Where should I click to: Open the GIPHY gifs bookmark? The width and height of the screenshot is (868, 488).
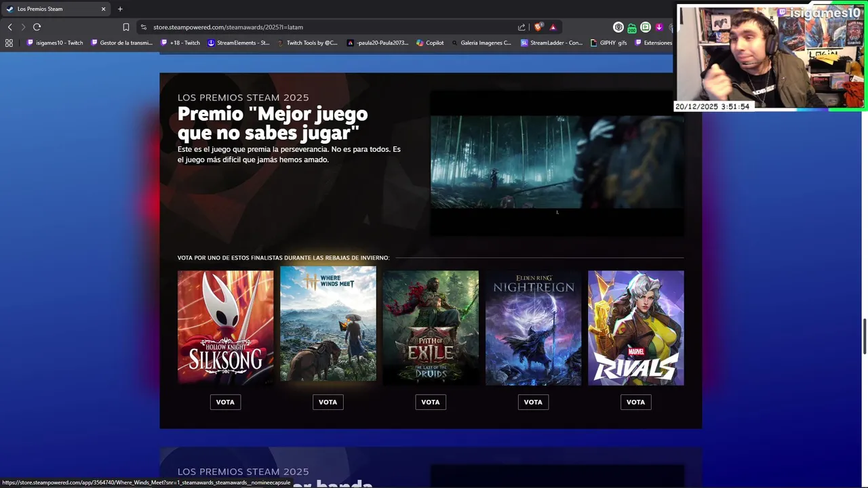tap(608, 43)
